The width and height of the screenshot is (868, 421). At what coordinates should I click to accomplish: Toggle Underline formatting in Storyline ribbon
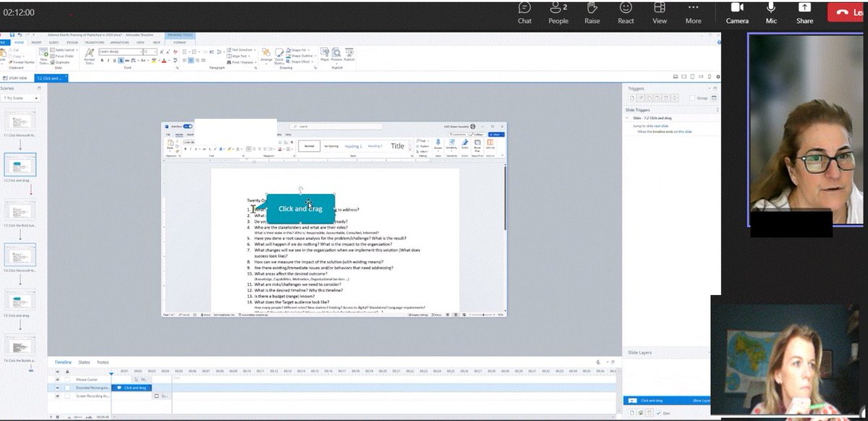[x=114, y=61]
